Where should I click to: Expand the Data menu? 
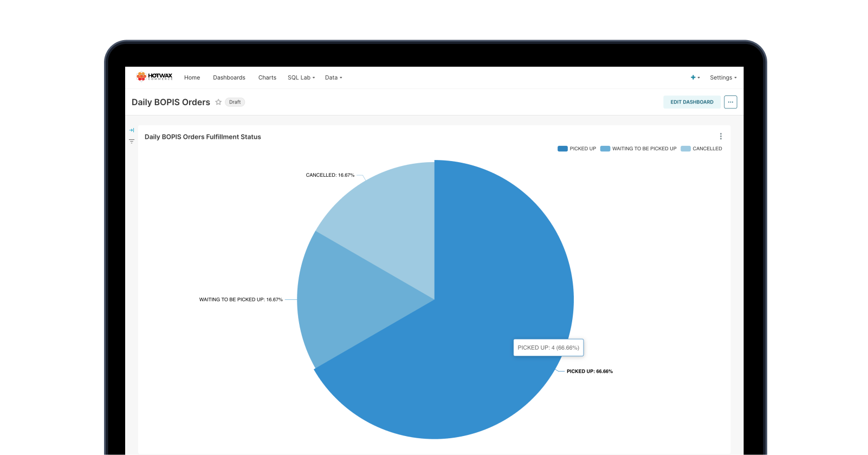coord(334,78)
